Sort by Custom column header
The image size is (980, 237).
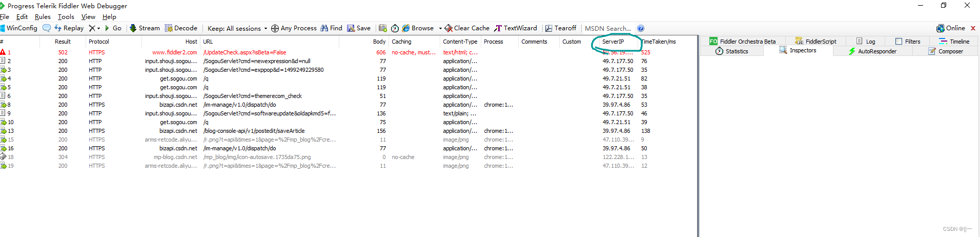[x=571, y=42]
